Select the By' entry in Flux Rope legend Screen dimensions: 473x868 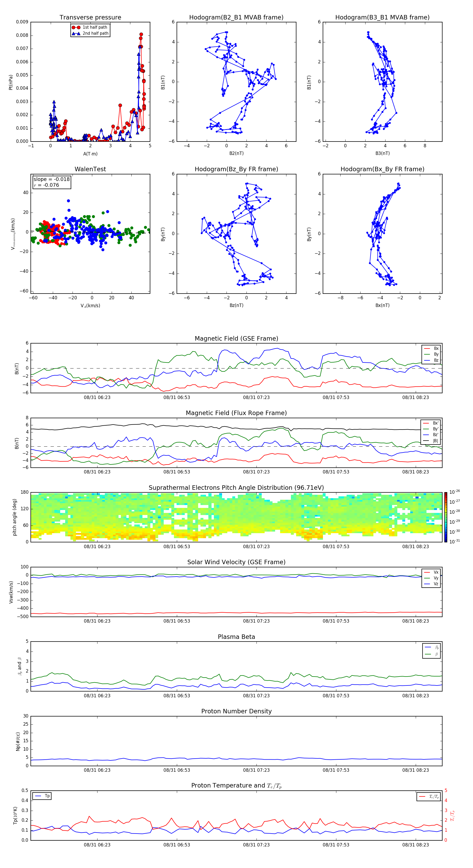431,429
